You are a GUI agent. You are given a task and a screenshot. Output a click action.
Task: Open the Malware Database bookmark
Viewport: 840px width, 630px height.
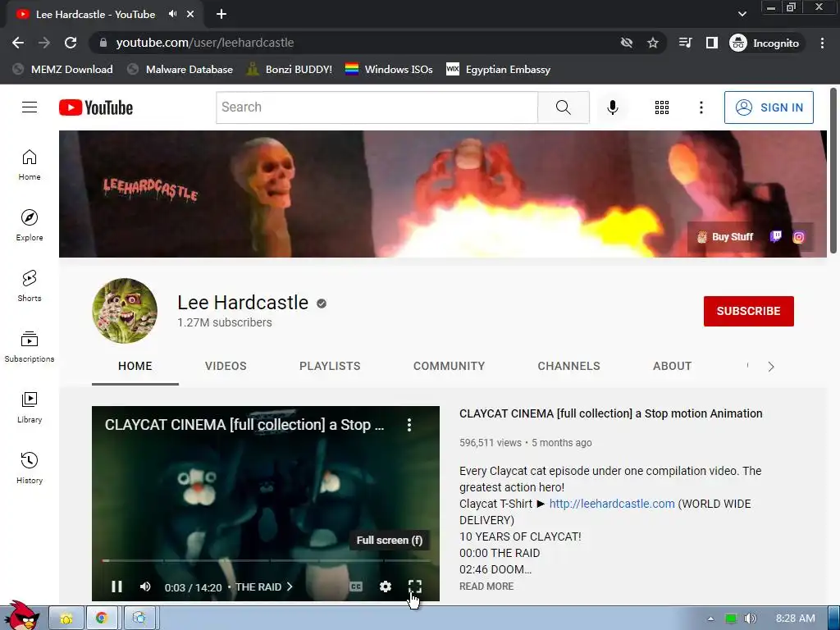pyautogui.click(x=180, y=69)
